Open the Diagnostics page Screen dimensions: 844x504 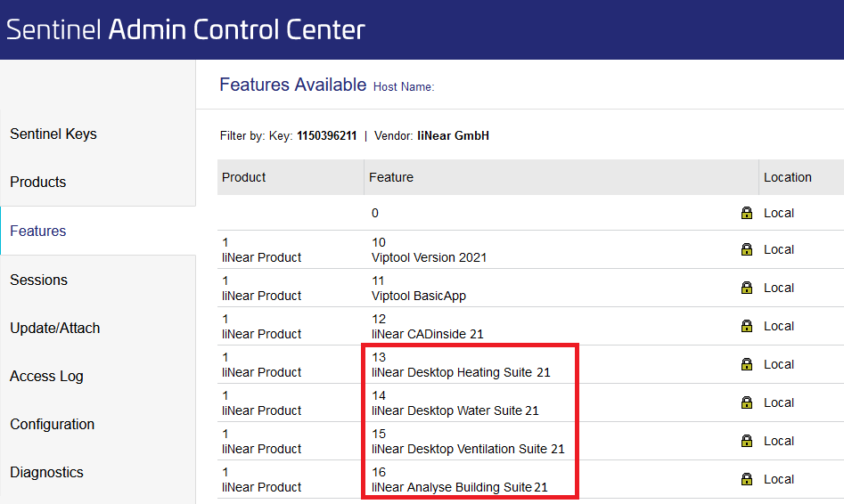pos(47,472)
